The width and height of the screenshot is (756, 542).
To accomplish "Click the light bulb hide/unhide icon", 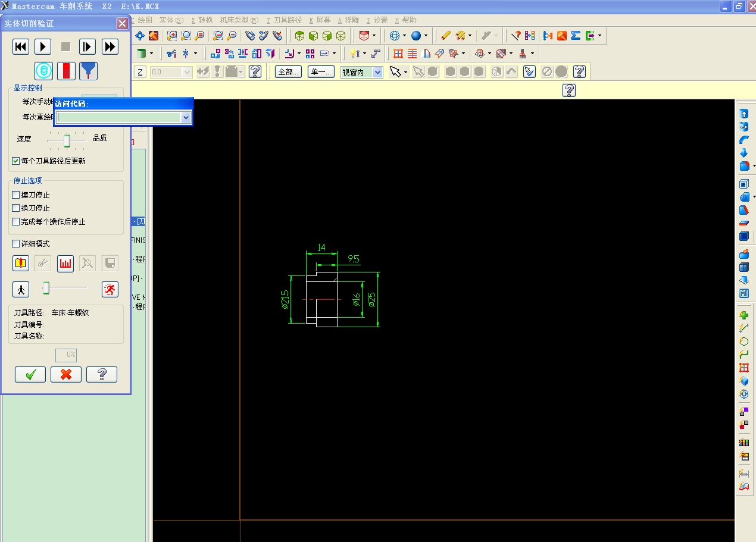I will (354, 54).
